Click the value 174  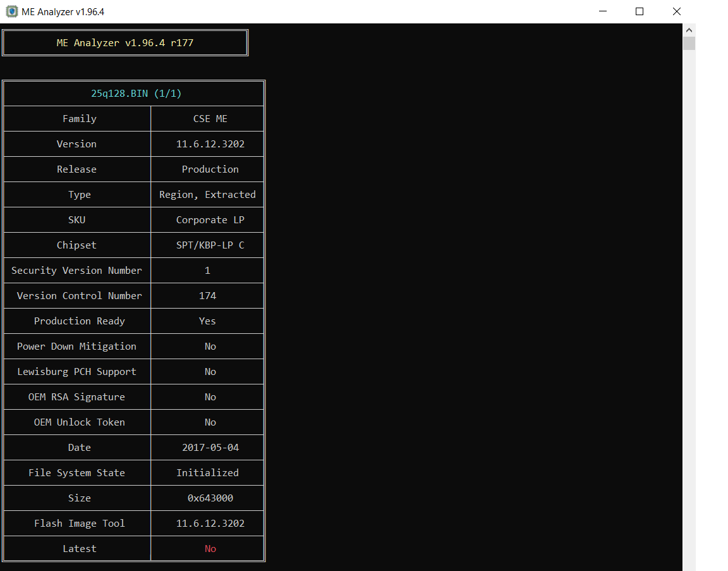coord(207,295)
